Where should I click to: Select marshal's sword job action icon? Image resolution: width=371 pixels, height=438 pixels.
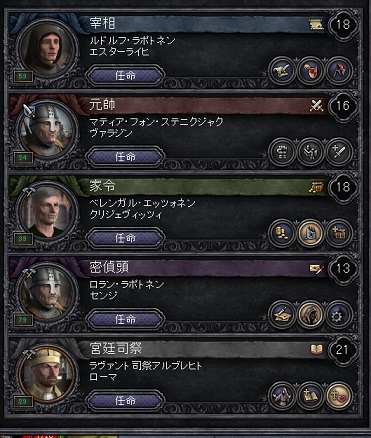pos(339,152)
